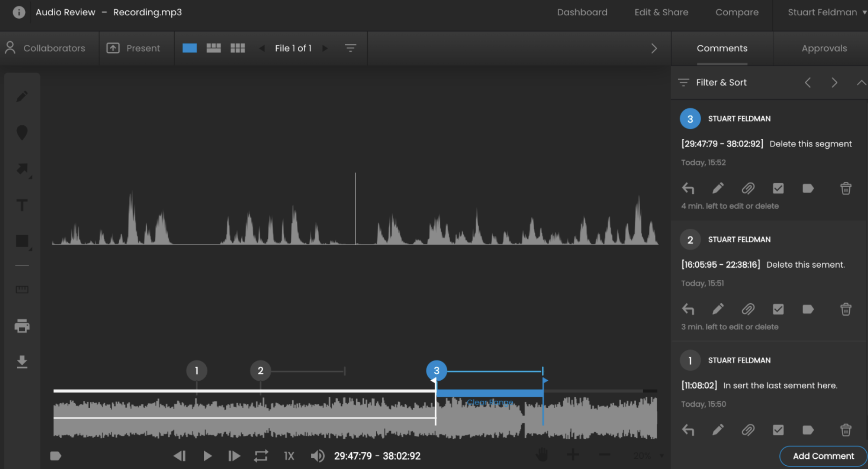Choose the arrow annotation tool

click(x=22, y=169)
